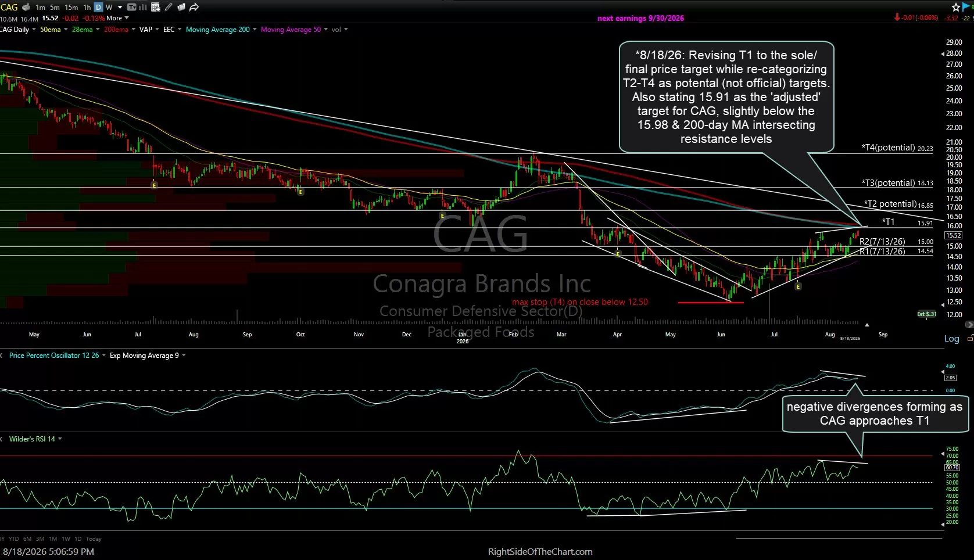
Task: Click the R1(7/13/26) 14.54 label
Action: [x=896, y=252]
